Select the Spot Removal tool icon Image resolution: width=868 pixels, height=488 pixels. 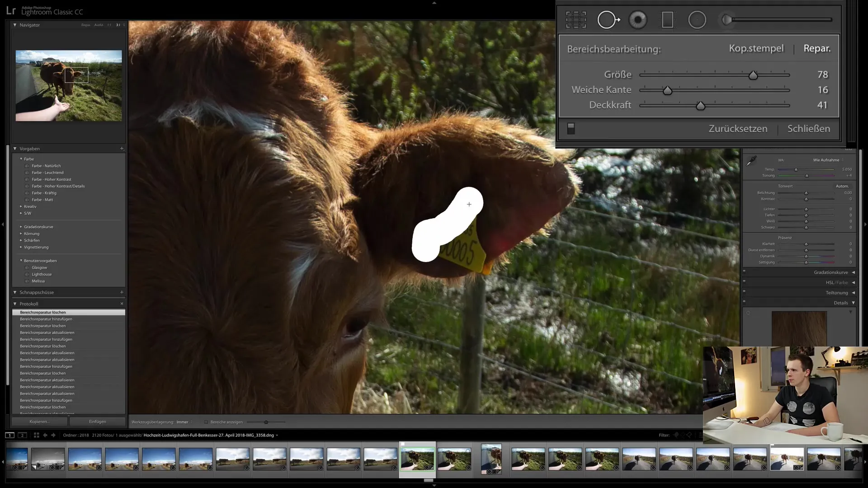click(x=608, y=20)
